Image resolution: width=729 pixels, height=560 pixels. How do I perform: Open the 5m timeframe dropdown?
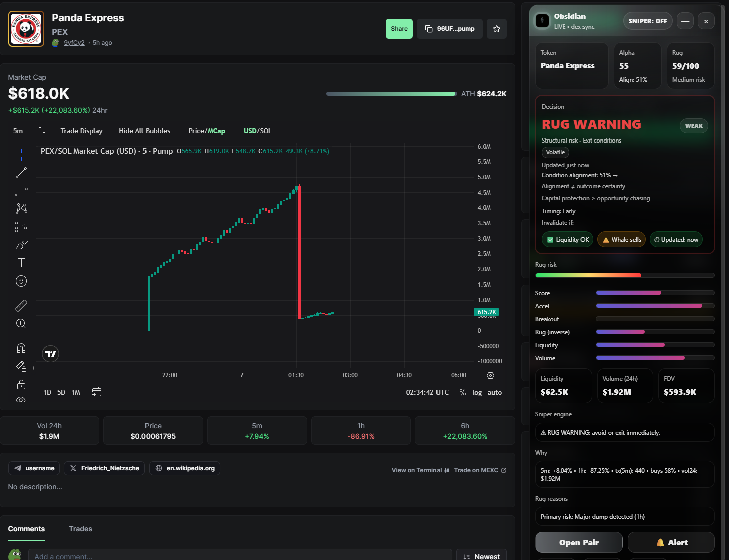[x=18, y=131]
